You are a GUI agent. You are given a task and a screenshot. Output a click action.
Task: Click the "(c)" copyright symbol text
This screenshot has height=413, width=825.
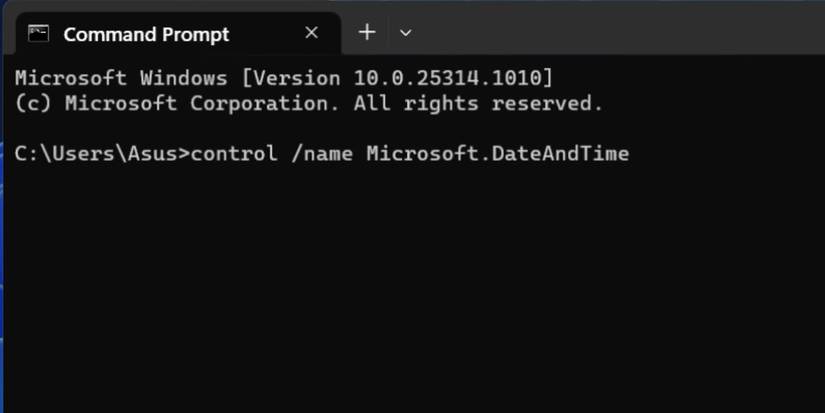click(x=33, y=103)
